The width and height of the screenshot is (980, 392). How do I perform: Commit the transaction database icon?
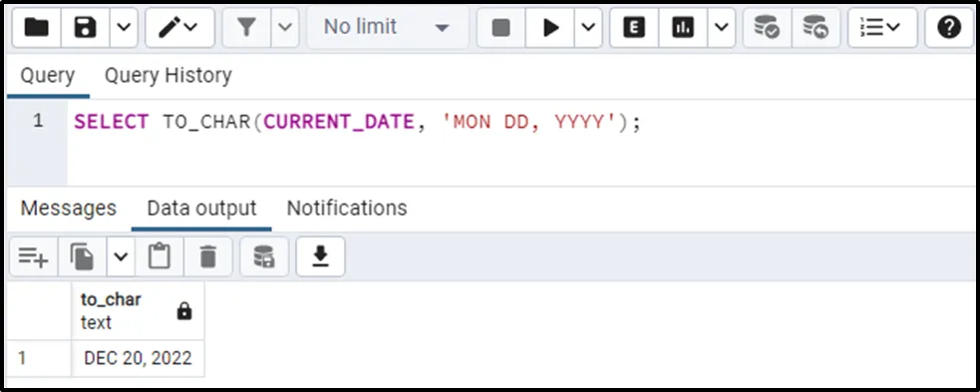767,28
